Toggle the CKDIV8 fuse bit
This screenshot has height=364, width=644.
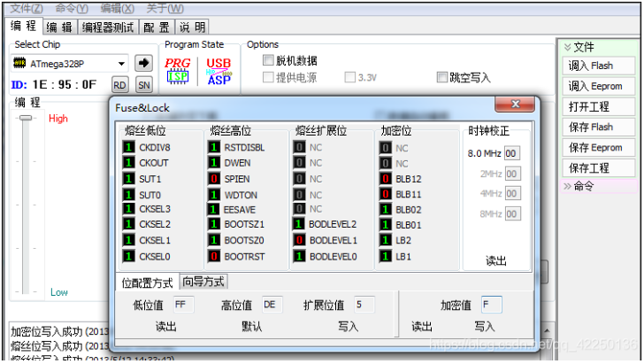click(x=128, y=147)
